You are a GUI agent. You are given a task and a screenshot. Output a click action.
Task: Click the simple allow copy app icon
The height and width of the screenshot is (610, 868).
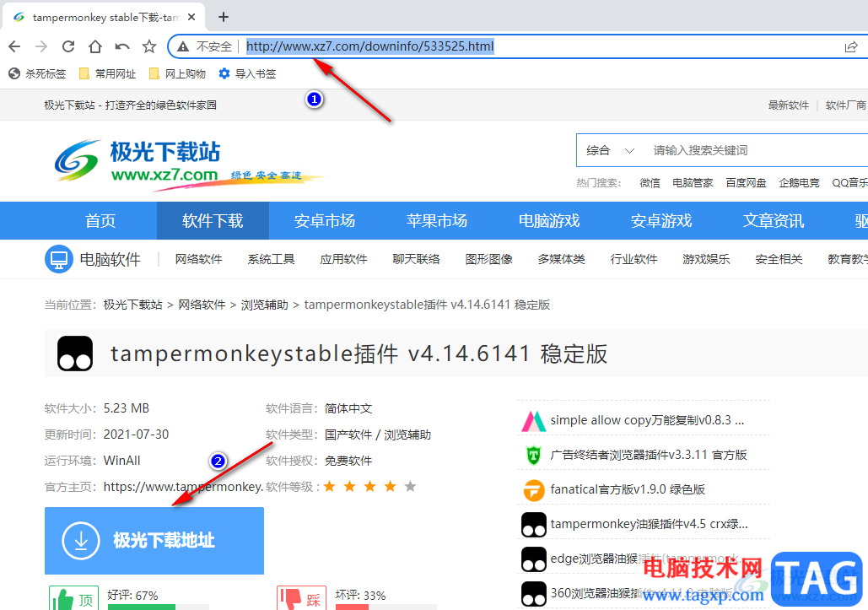534,421
